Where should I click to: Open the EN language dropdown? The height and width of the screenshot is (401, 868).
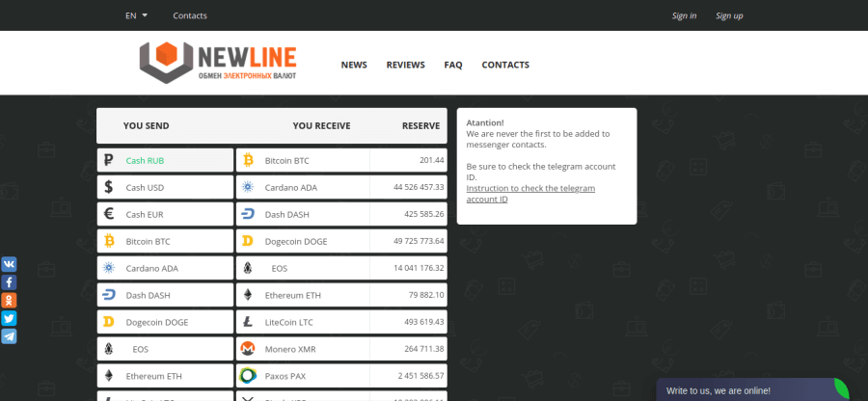[x=136, y=15]
